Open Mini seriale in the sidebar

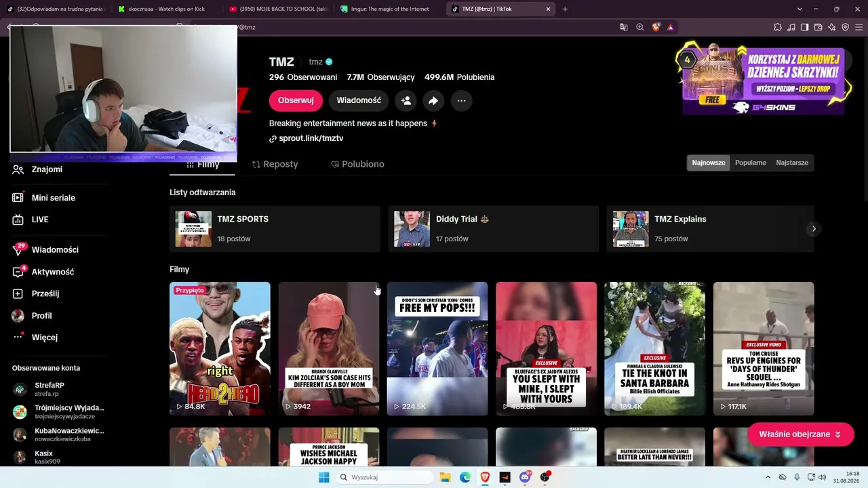[x=43, y=198]
